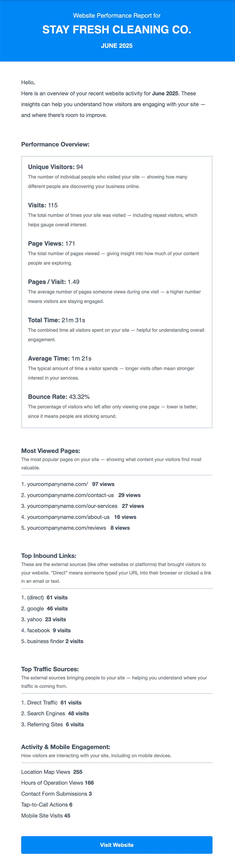Select the JUNE 2025 header date
Viewport: 235px width, 868px height.
(x=117, y=46)
